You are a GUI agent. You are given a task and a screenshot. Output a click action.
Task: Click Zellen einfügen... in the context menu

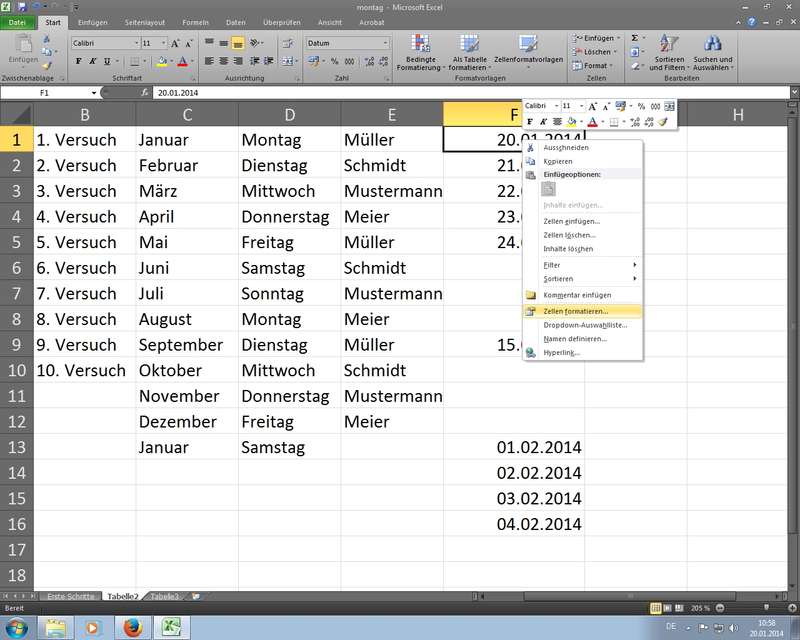click(582, 221)
